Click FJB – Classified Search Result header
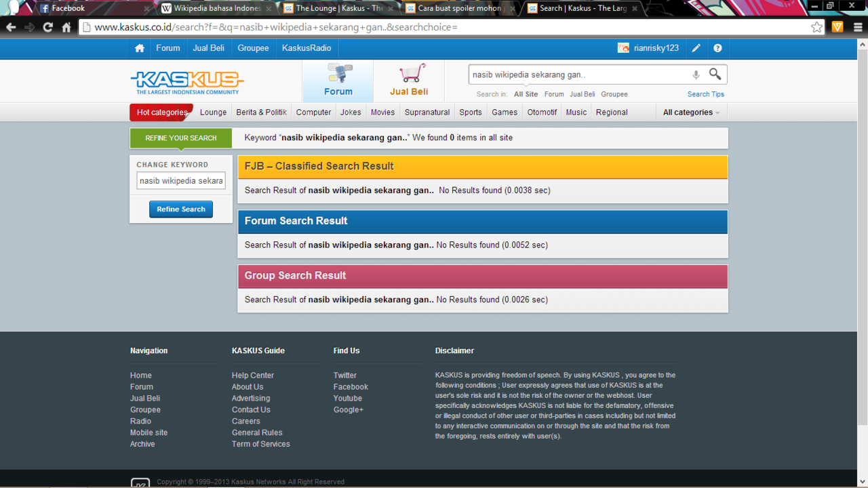This screenshot has width=868, height=488. pos(483,167)
